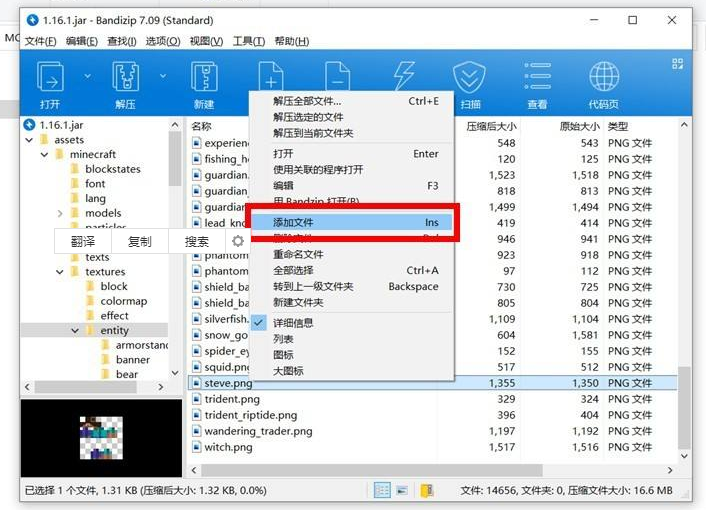Viewport: 706px width, 510px height.
Task: Select 图标 view option in context menu
Action: click(x=352, y=355)
